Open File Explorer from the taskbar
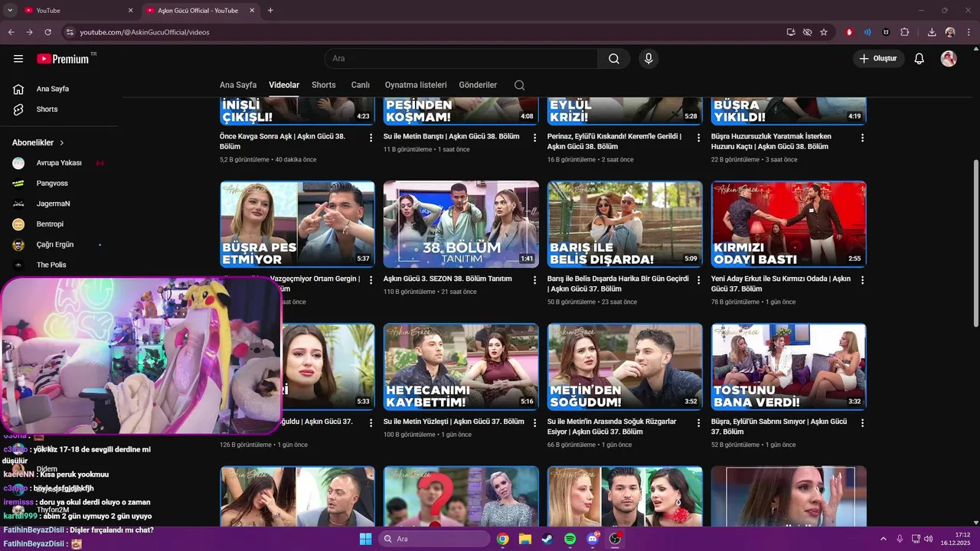Viewport: 980px width, 551px height. tap(525, 539)
